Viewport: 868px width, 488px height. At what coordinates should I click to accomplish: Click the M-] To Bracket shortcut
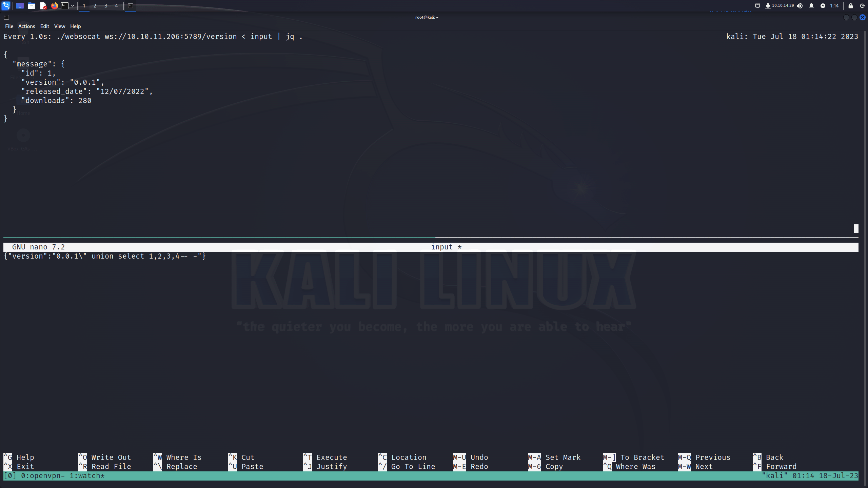coord(634,457)
